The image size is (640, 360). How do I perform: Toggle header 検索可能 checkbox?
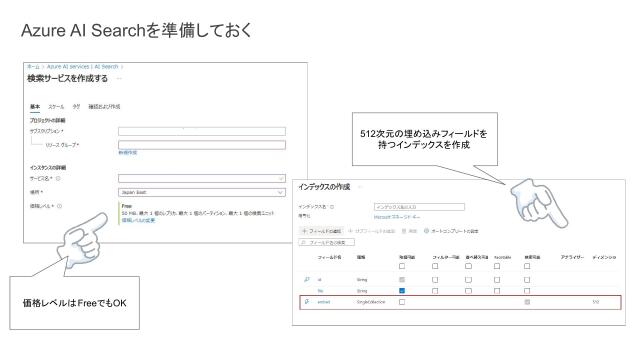pyautogui.click(x=527, y=266)
